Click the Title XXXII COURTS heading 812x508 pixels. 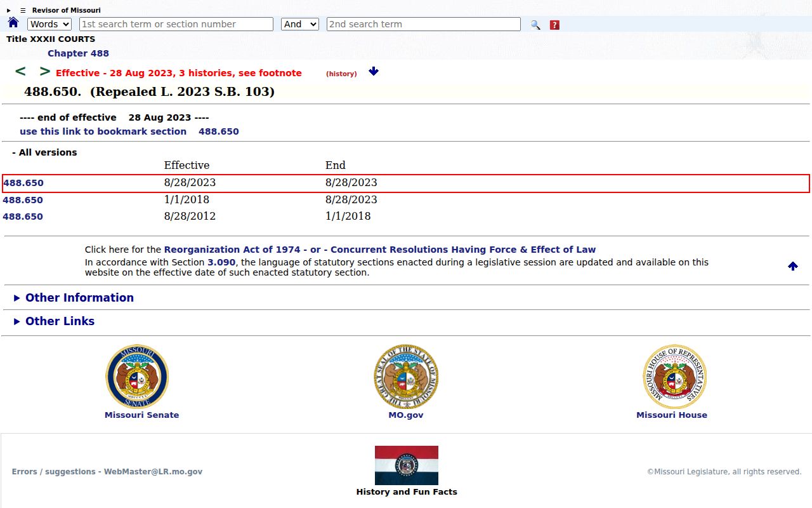coord(51,39)
